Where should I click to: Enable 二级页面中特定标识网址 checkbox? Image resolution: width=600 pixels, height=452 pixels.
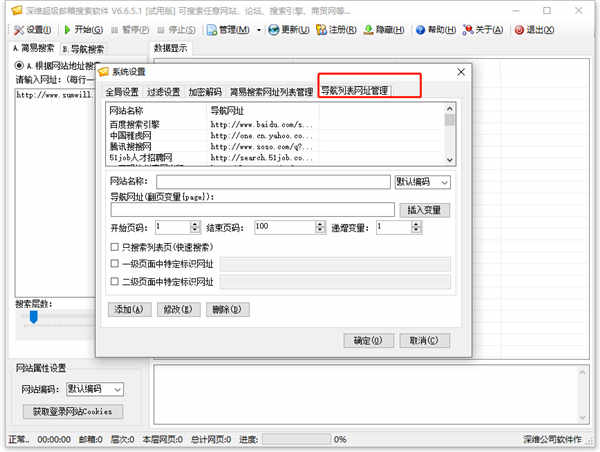pyautogui.click(x=114, y=281)
